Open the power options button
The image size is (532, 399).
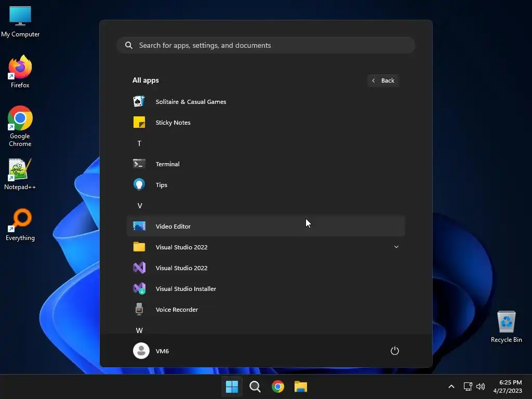(x=395, y=351)
